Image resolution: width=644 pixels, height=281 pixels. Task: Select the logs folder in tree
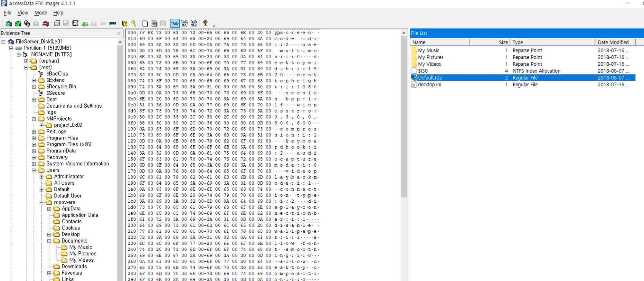tap(51, 112)
